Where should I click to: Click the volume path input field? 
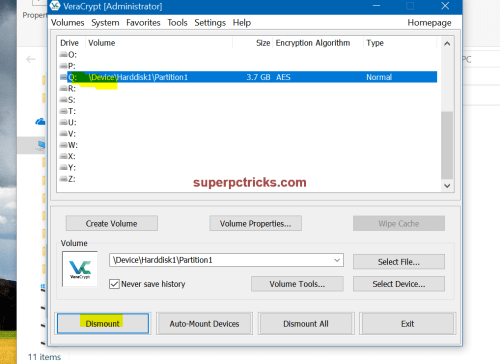[x=226, y=260]
